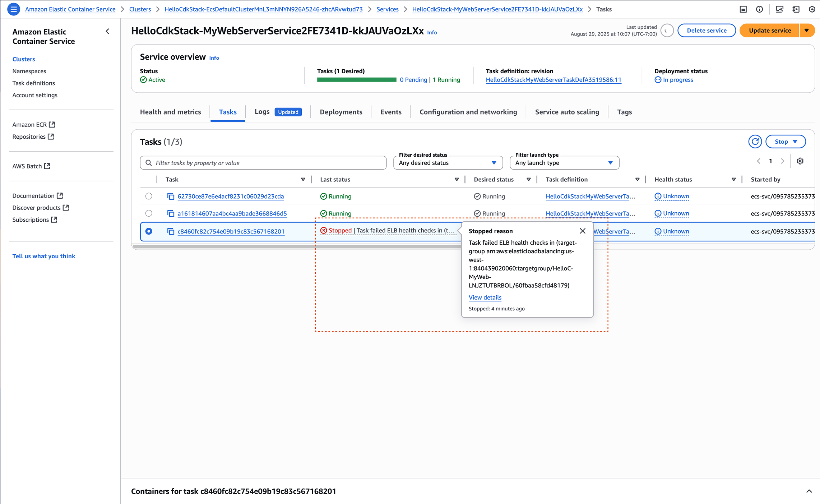Switch to Health and metrics tab

[170, 112]
